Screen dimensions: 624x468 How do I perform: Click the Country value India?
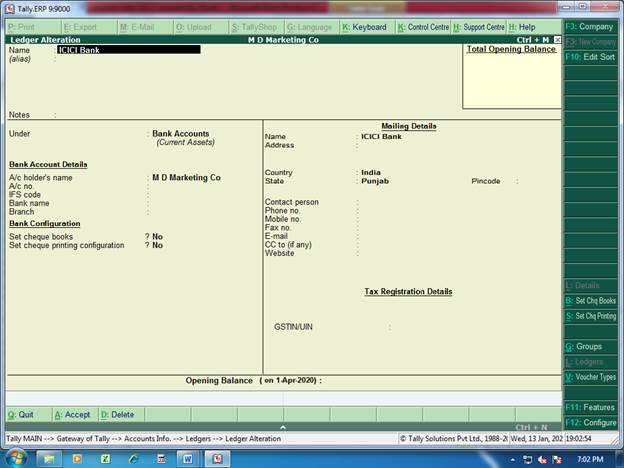tap(371, 172)
